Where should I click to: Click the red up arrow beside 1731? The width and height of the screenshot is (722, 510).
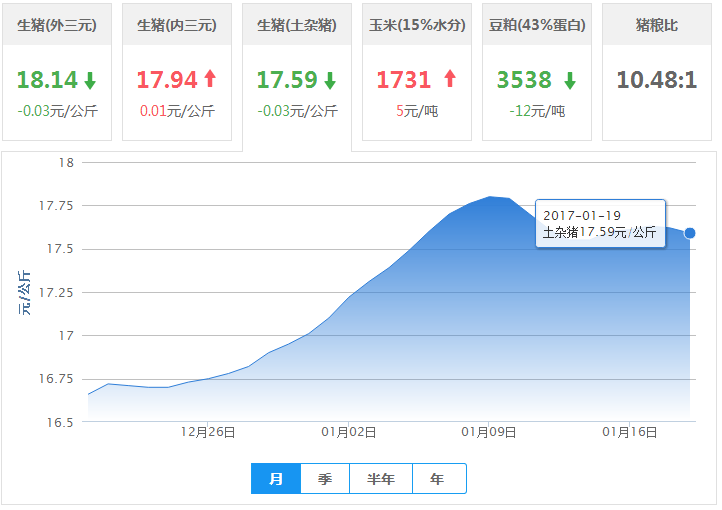450,80
